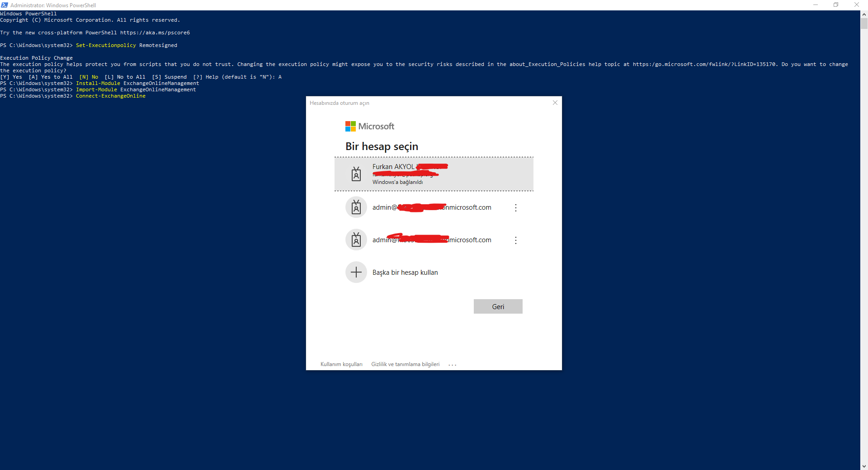Open Gizlilik ve tanımlama bilgileri link

pos(405,364)
